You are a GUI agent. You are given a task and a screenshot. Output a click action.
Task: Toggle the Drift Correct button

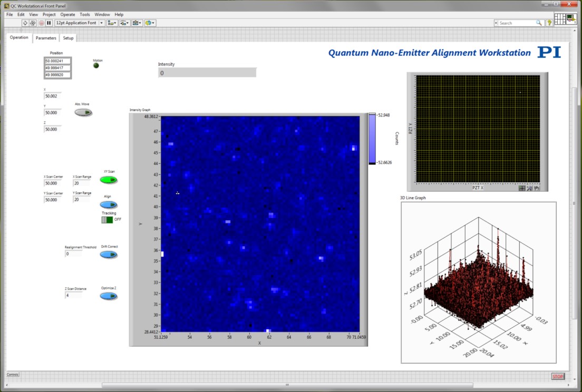pyautogui.click(x=109, y=254)
